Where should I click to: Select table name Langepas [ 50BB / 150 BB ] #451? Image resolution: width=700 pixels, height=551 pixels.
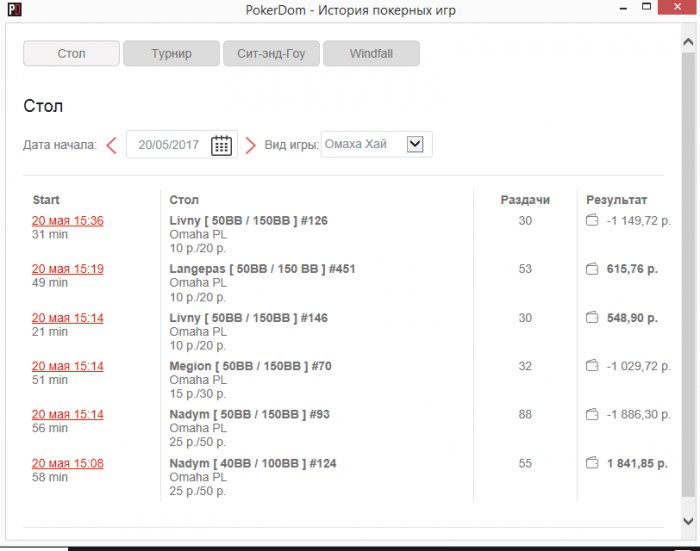click(x=262, y=269)
